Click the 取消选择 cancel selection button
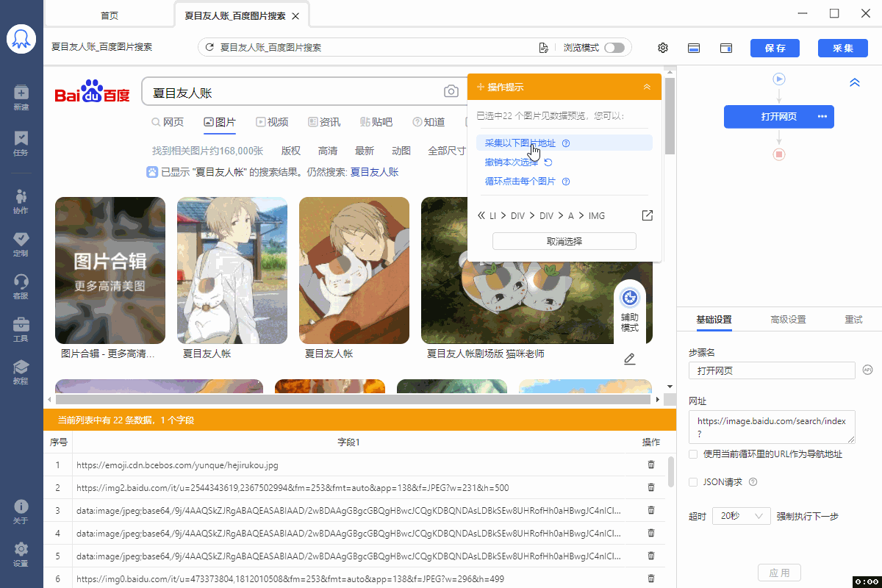 tap(564, 241)
